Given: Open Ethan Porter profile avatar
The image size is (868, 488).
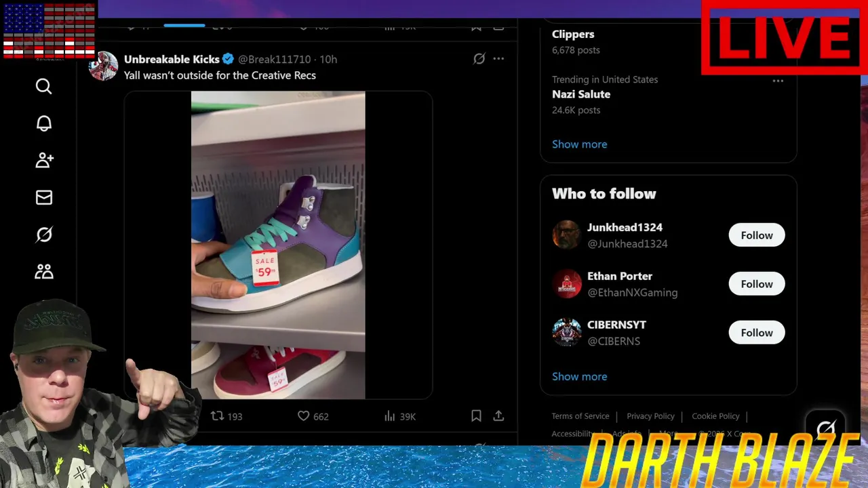Looking at the screenshot, I should 566,284.
